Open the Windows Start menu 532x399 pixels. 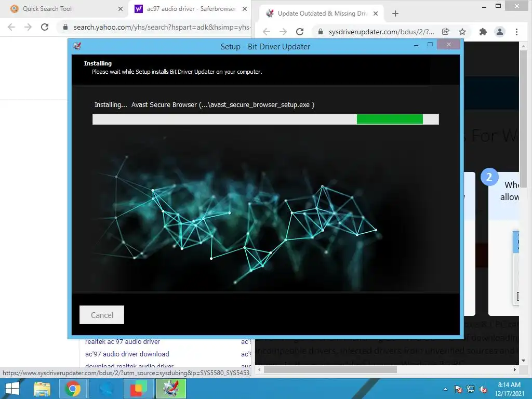tap(12, 389)
